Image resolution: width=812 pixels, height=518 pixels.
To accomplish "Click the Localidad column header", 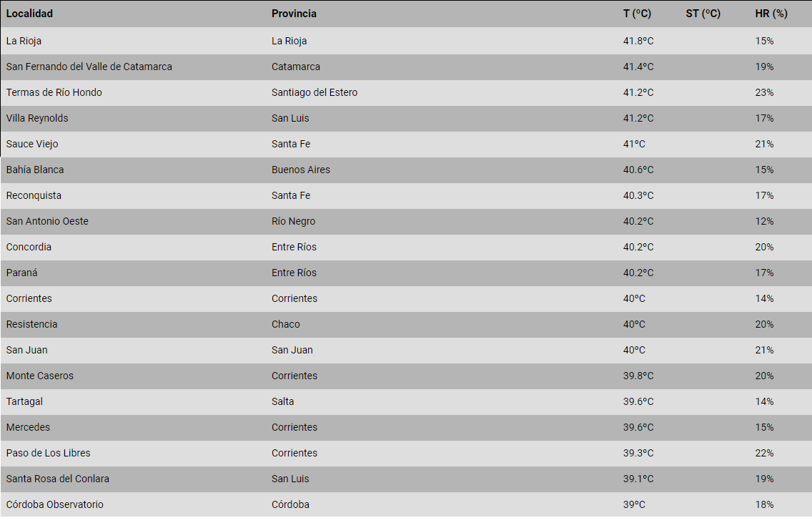I will (x=29, y=14).
